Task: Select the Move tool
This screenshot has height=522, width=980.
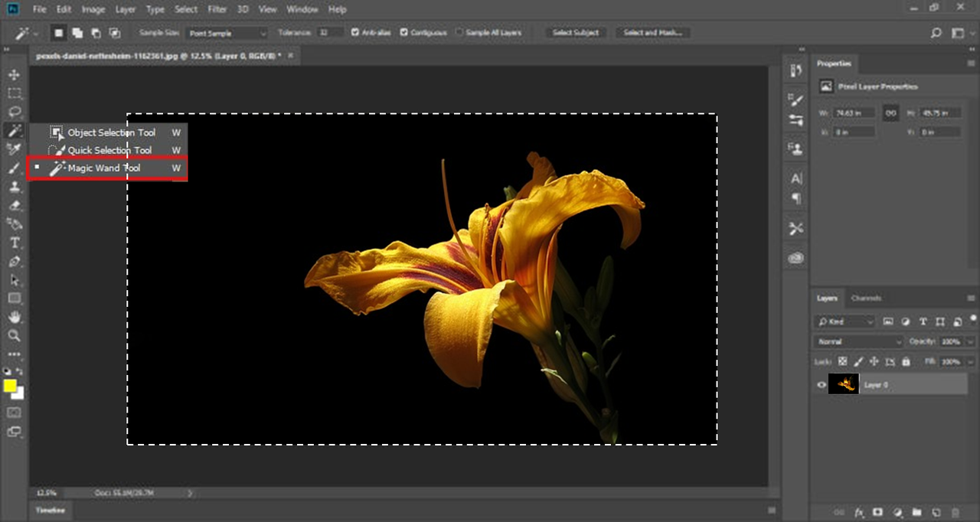Action: [x=14, y=75]
